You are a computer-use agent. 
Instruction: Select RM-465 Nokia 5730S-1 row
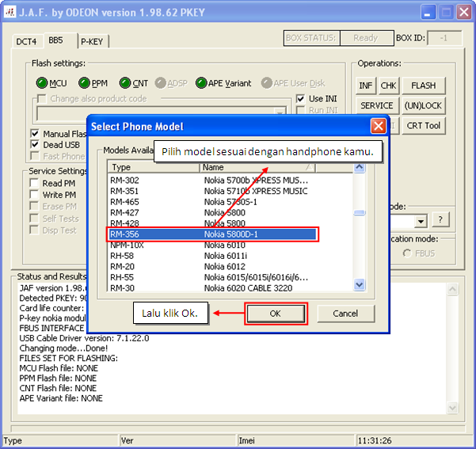212,202
